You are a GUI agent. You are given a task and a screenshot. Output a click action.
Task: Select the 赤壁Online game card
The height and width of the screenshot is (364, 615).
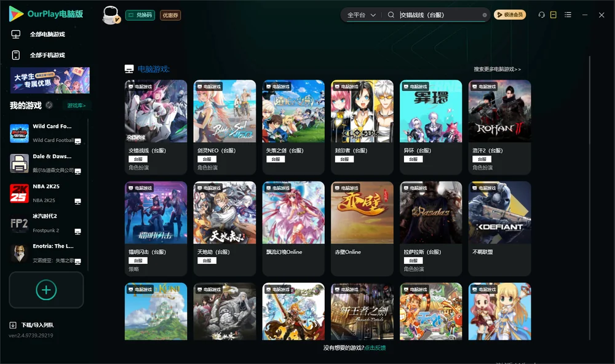pos(362,228)
